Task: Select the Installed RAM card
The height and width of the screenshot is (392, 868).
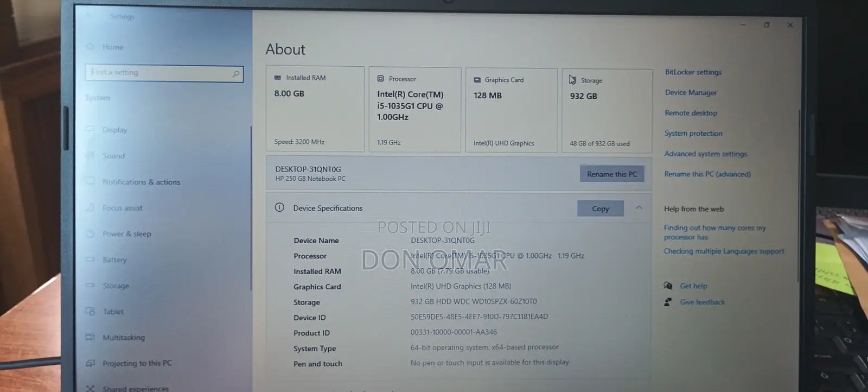Action: click(x=315, y=109)
